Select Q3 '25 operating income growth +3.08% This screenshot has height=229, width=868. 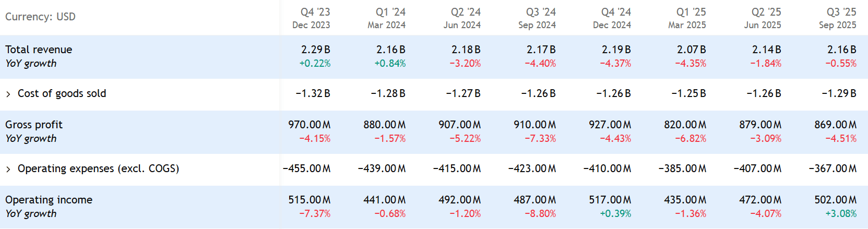[x=841, y=214]
